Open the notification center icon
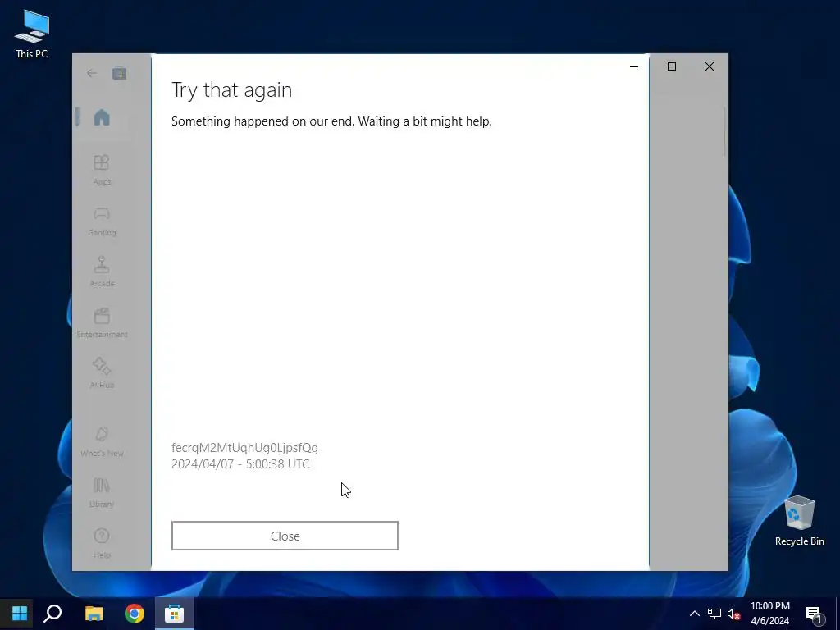 pos(815,614)
